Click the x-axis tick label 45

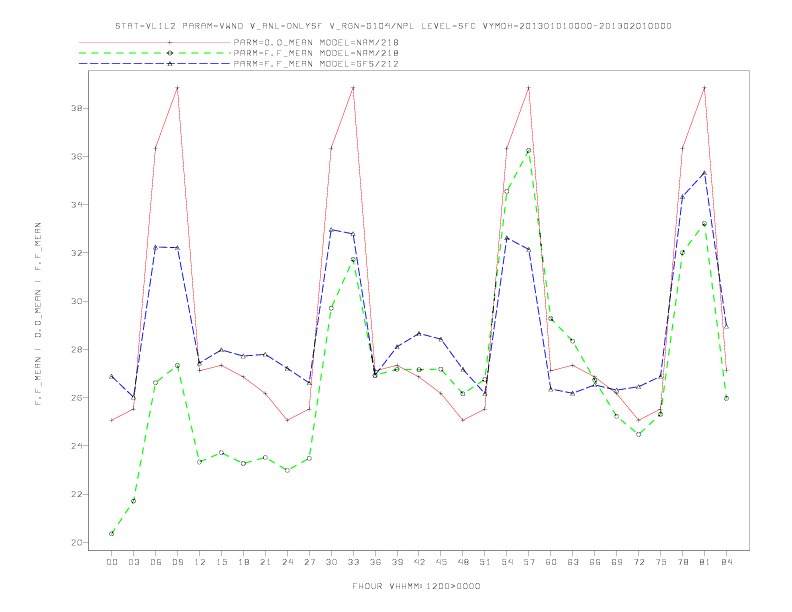[441, 562]
